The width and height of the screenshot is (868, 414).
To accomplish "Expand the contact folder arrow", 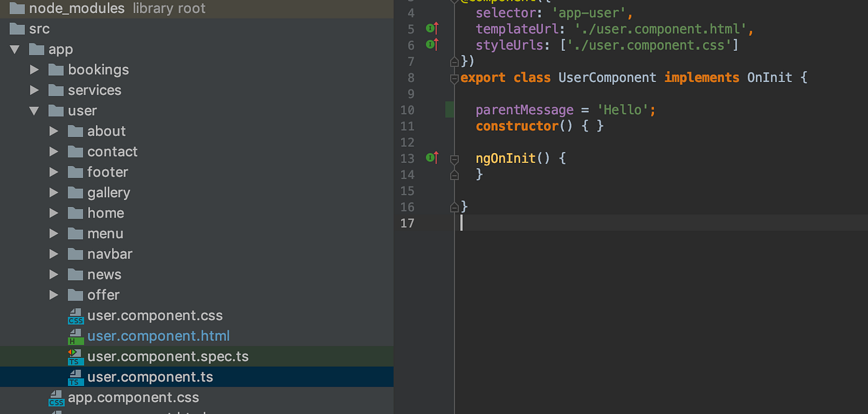I will coord(54,152).
